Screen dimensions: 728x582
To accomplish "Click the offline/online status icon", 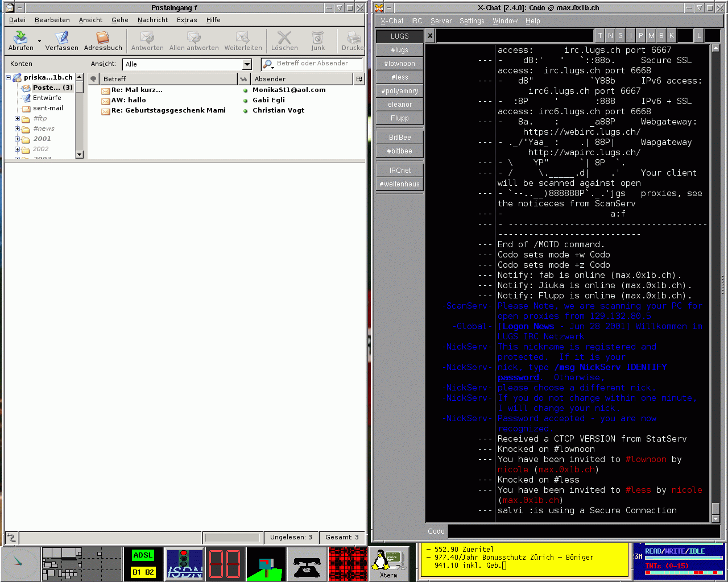I will 11,537.
